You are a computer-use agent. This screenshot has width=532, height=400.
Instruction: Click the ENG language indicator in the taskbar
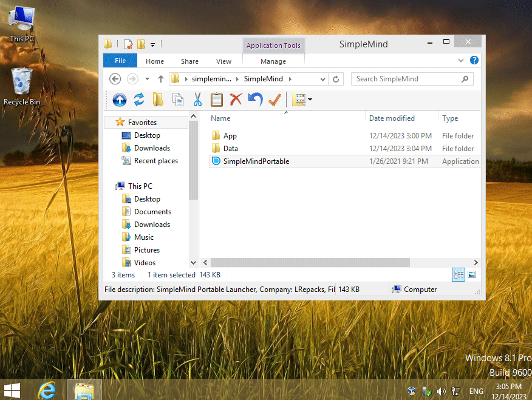click(x=476, y=392)
